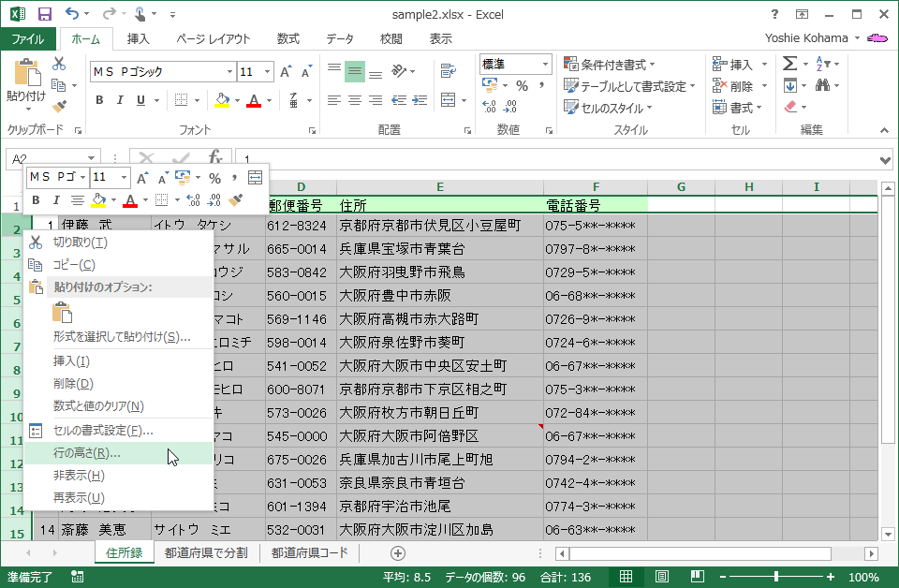Open the ribbon font size dropdown

pyautogui.click(x=267, y=72)
